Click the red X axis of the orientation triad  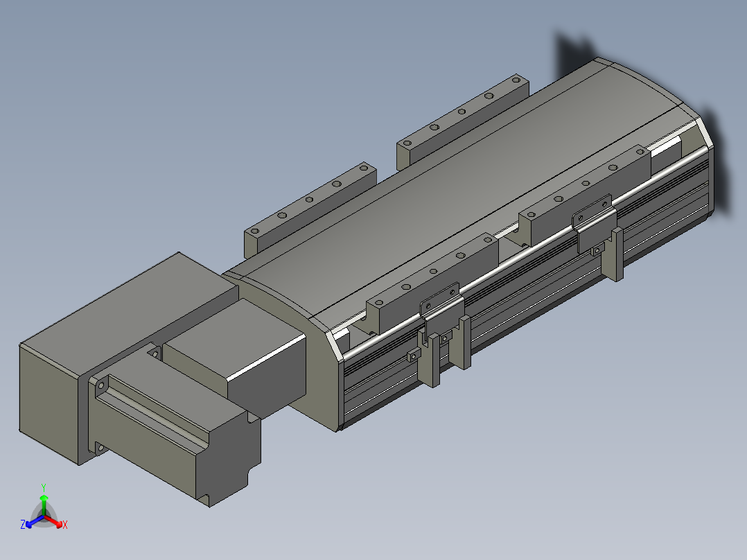click(x=54, y=521)
